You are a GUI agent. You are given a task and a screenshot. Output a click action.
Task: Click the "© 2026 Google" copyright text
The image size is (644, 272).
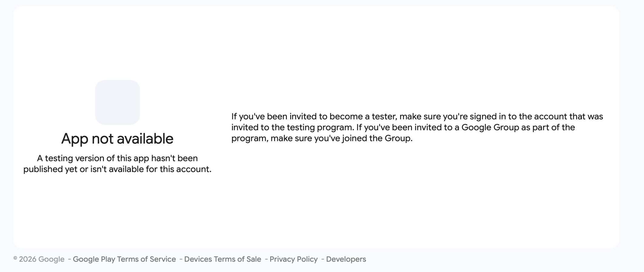(x=39, y=259)
